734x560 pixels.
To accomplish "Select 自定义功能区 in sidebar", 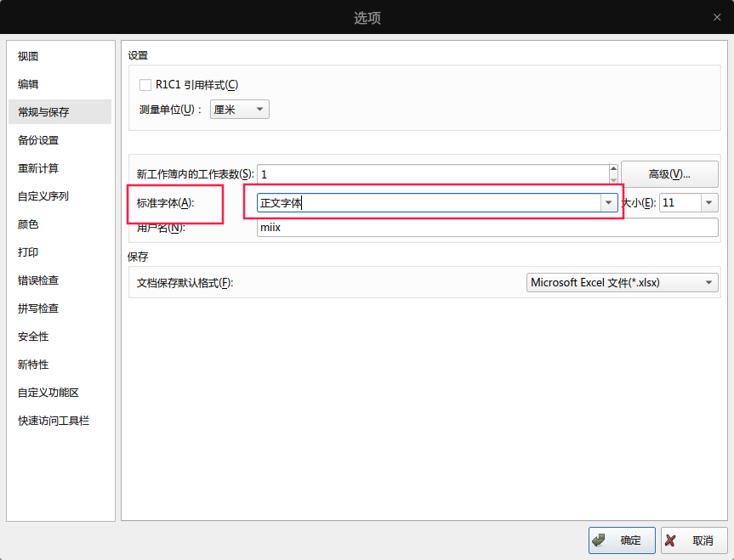I will point(48,393).
